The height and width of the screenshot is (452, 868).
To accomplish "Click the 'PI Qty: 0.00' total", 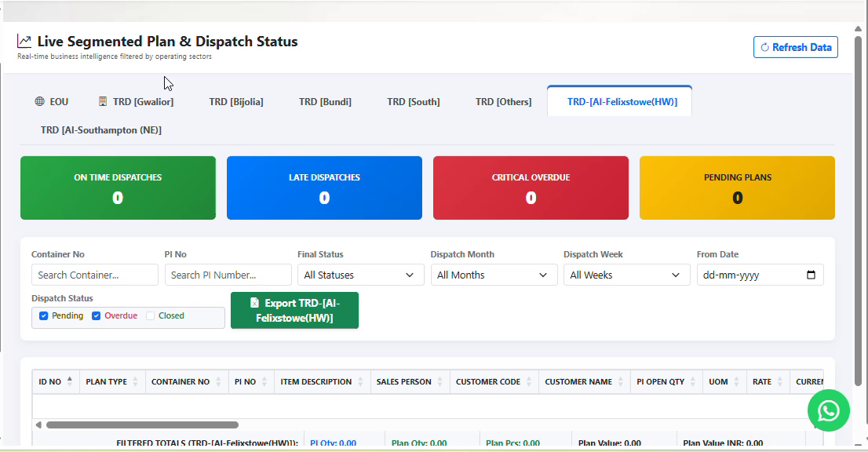I will click(x=334, y=443).
